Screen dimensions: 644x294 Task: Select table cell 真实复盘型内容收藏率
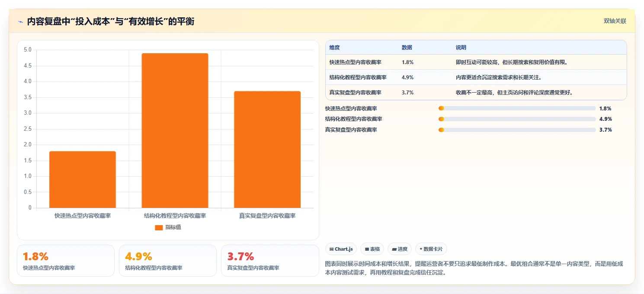point(355,93)
